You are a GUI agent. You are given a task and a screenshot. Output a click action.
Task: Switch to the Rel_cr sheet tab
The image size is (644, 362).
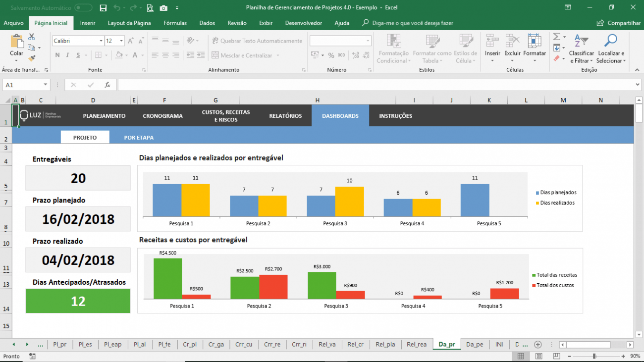[x=355, y=344]
